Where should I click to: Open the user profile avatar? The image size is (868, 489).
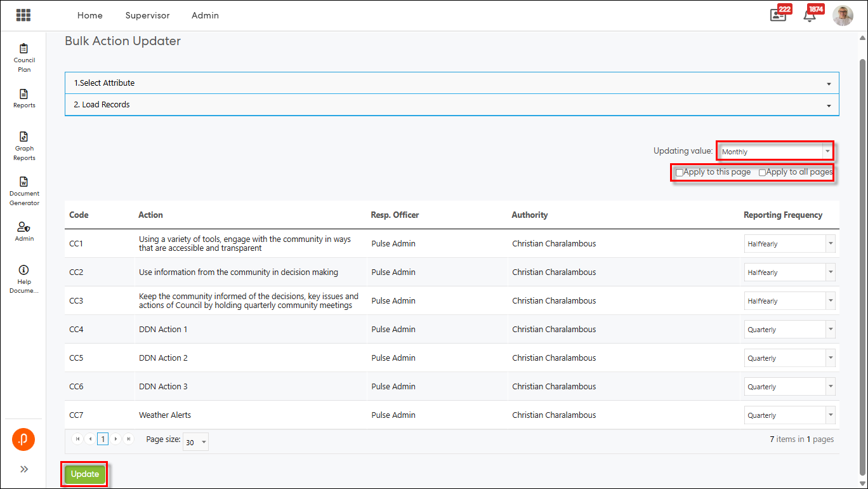pyautogui.click(x=843, y=15)
